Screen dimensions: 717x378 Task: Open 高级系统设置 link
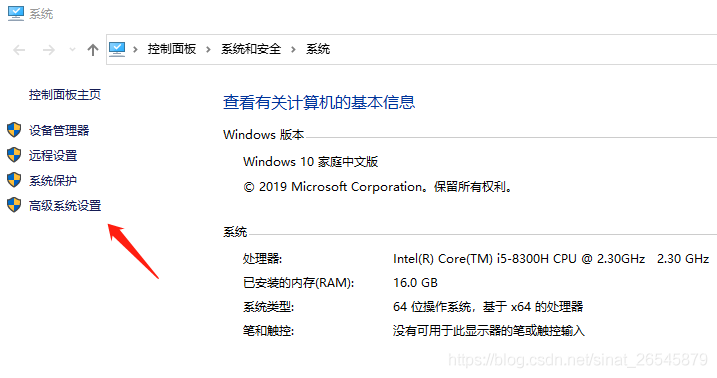click(x=65, y=206)
